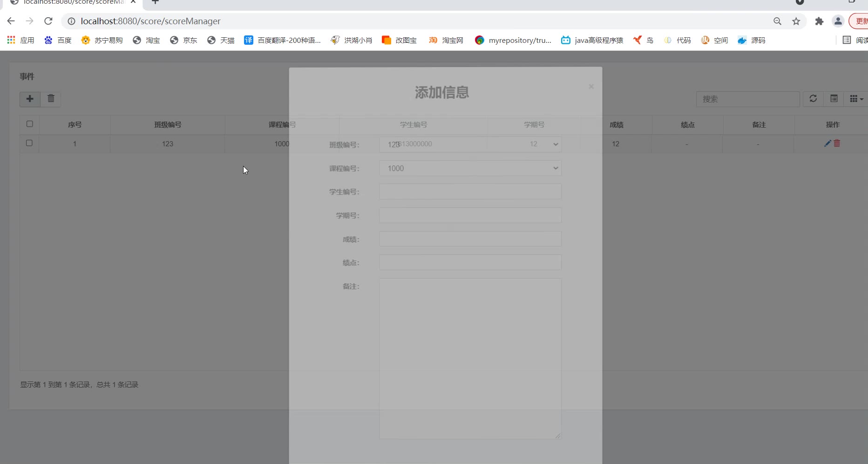Expand the 课程编号 dropdown showing 1000

point(470,168)
